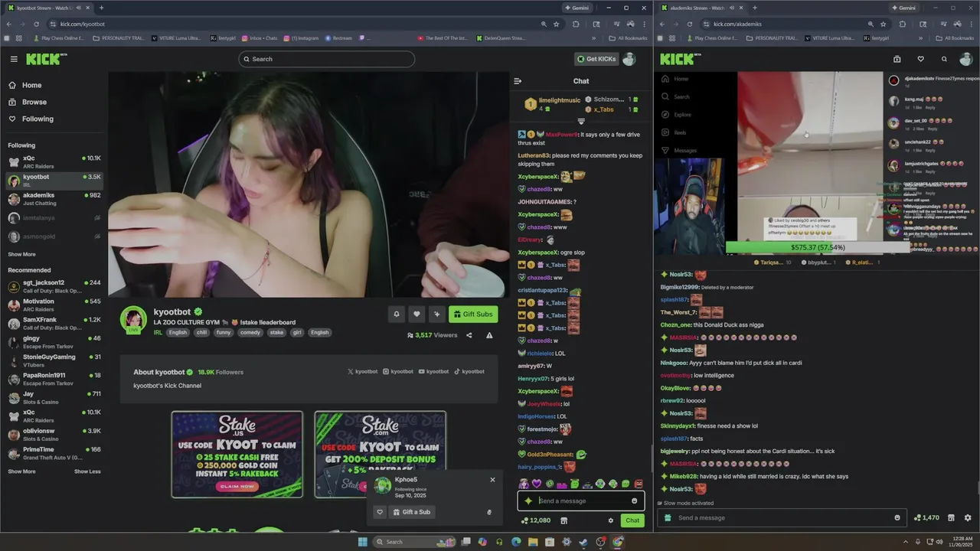Bookmark kick.com/kyootbot with the star icon
Viewport: 980px width, 551px height.
pos(557,24)
